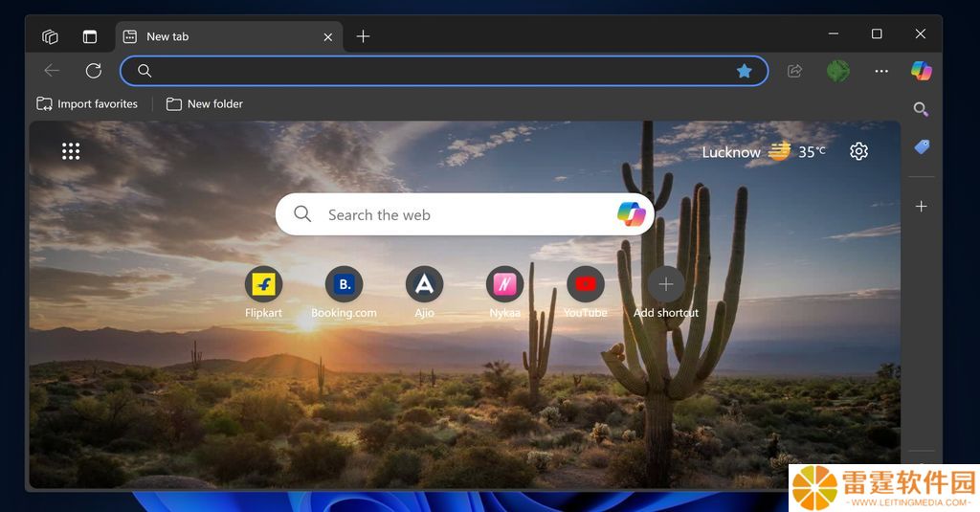
Task: Open a new tab with plus button
Action: tap(363, 37)
